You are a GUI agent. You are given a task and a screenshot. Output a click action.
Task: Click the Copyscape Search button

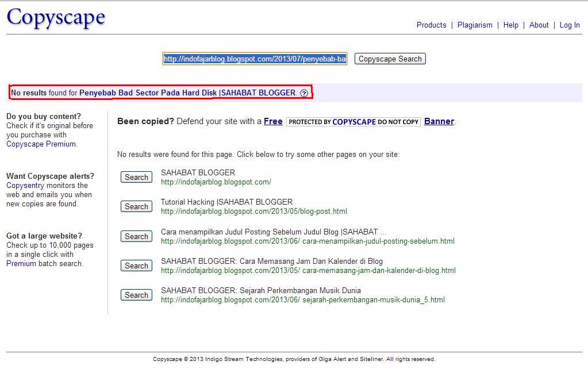point(390,59)
